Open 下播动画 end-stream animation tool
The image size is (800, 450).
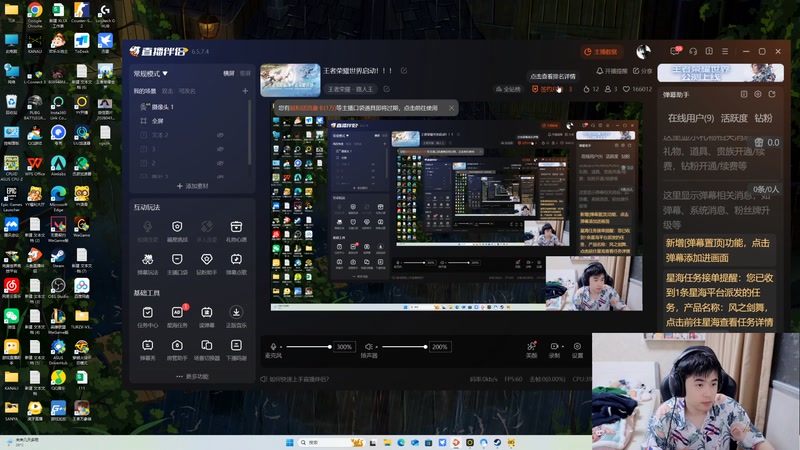click(236, 349)
